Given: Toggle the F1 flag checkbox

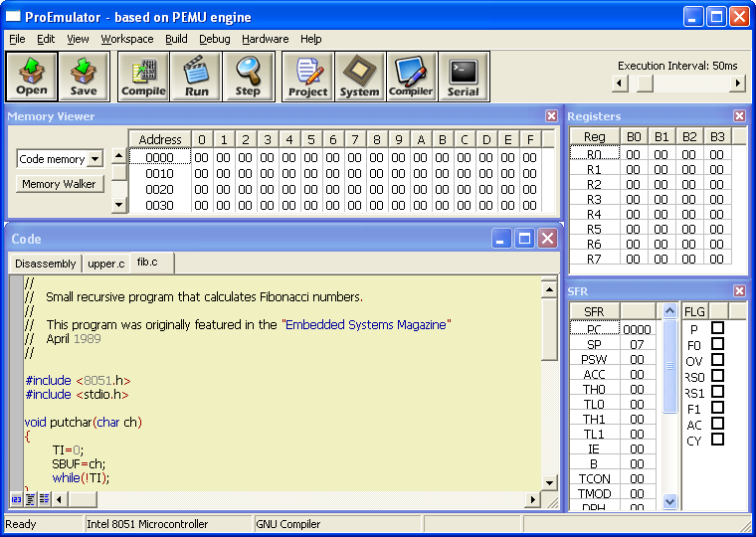Looking at the screenshot, I should pos(717,408).
